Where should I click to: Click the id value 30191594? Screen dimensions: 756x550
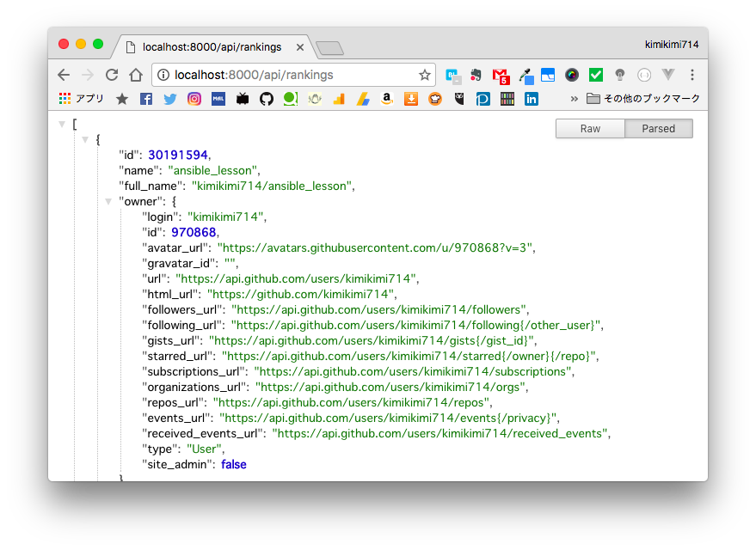(178, 155)
